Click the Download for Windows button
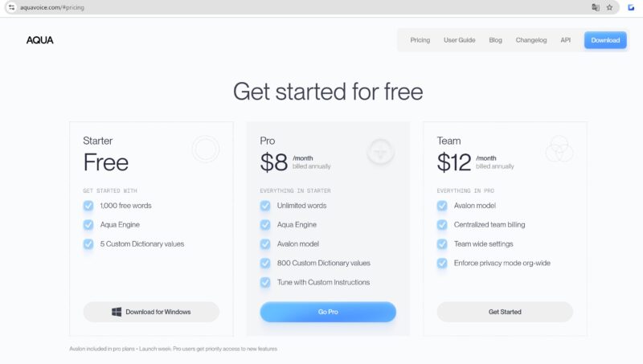 click(151, 312)
